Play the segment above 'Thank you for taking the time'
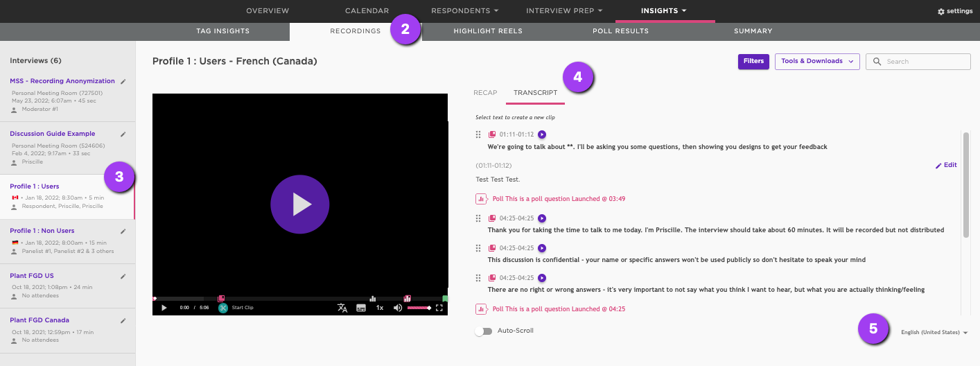 542,218
